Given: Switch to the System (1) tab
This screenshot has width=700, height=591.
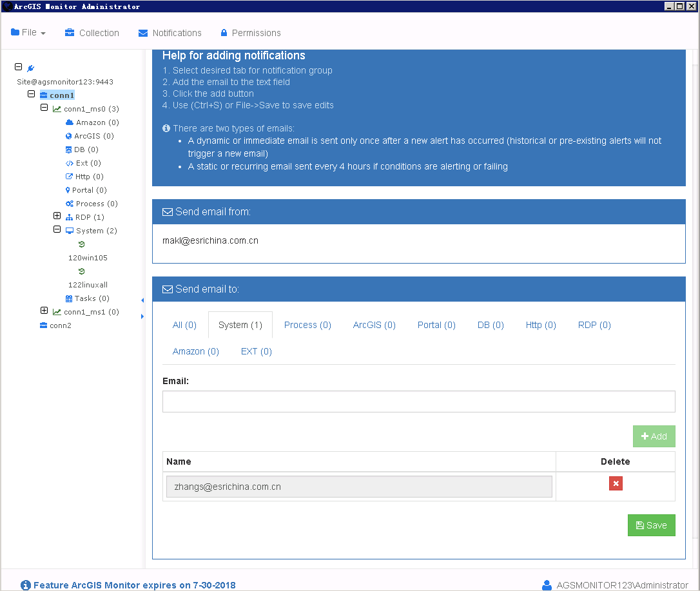Looking at the screenshot, I should 240,325.
